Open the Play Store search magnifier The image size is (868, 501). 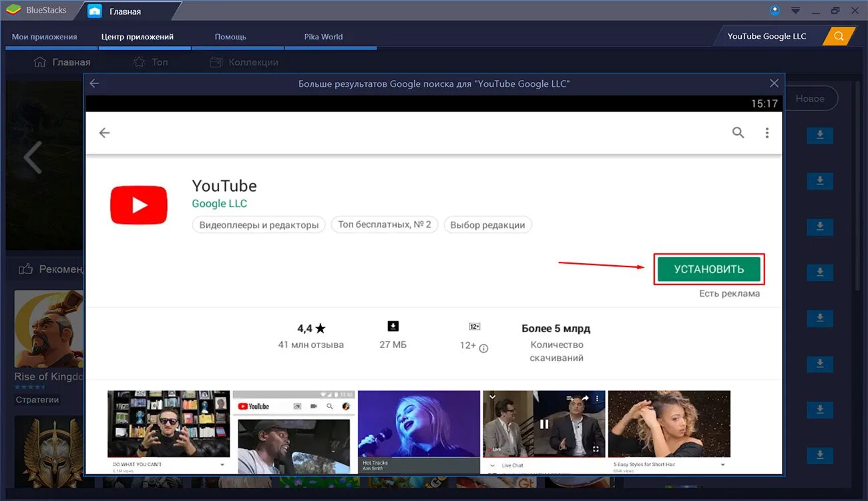pyautogui.click(x=738, y=133)
